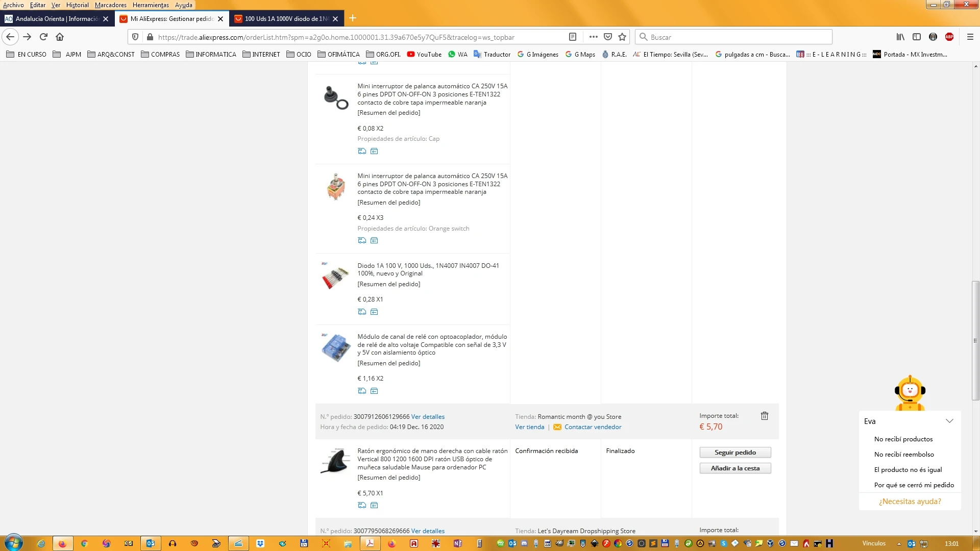The height and width of the screenshot is (551, 980).
Task: Reload the current page
Action: coord(43,37)
